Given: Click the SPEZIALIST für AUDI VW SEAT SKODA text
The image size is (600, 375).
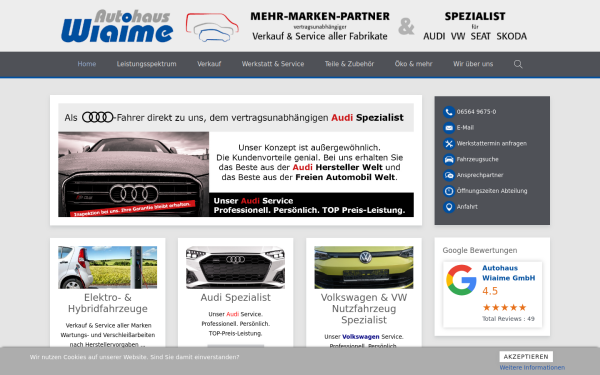Looking at the screenshot, I should (x=475, y=26).
